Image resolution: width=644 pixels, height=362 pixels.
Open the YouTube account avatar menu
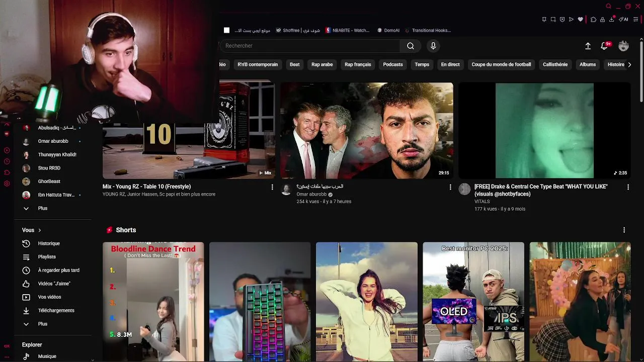[624, 46]
